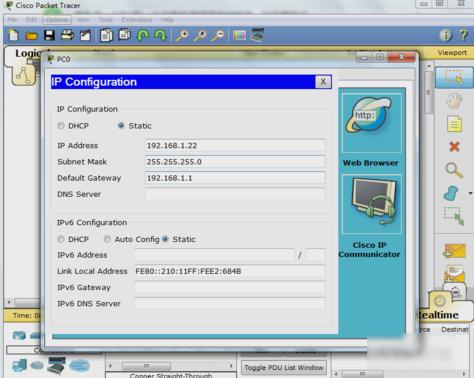Viewport: 474px width, 378px height.
Task: Click the IPv6 Address field
Action: tap(214, 255)
